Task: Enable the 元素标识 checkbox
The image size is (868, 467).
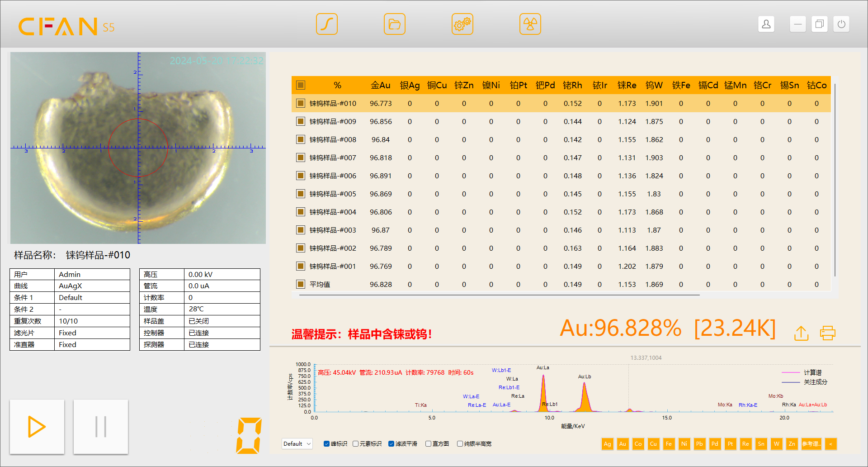Action: (x=355, y=443)
